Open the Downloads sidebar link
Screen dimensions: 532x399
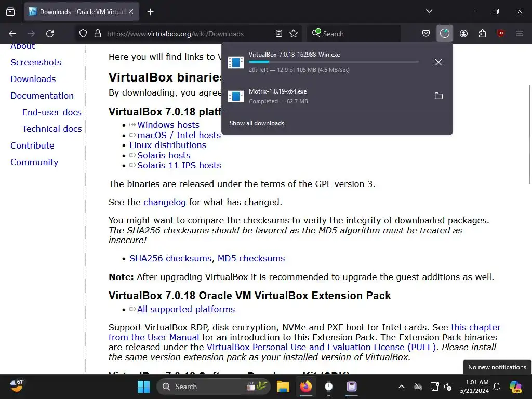[33, 79]
